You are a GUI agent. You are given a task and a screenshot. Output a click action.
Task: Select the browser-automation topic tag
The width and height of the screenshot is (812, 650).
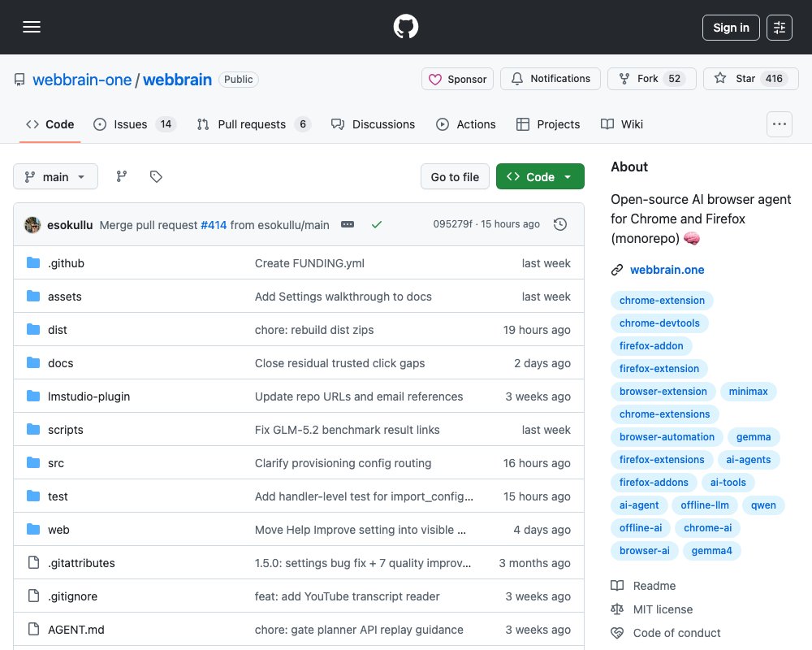[x=667, y=437]
